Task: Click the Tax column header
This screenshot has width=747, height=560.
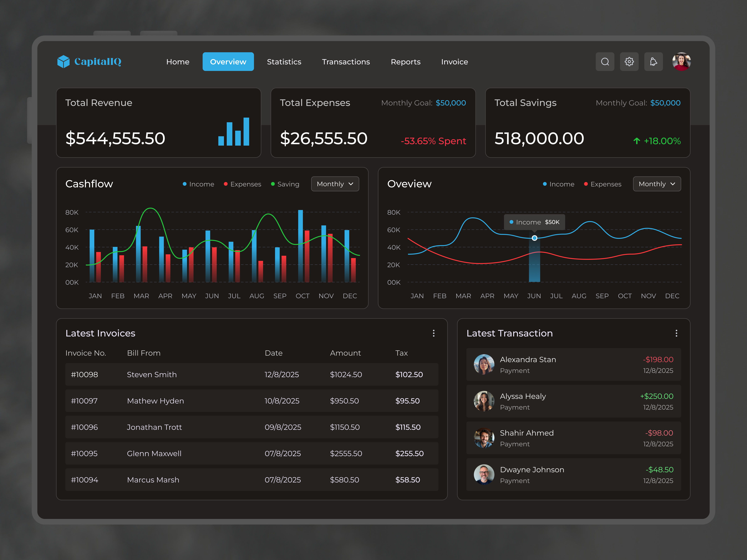Action: point(402,353)
